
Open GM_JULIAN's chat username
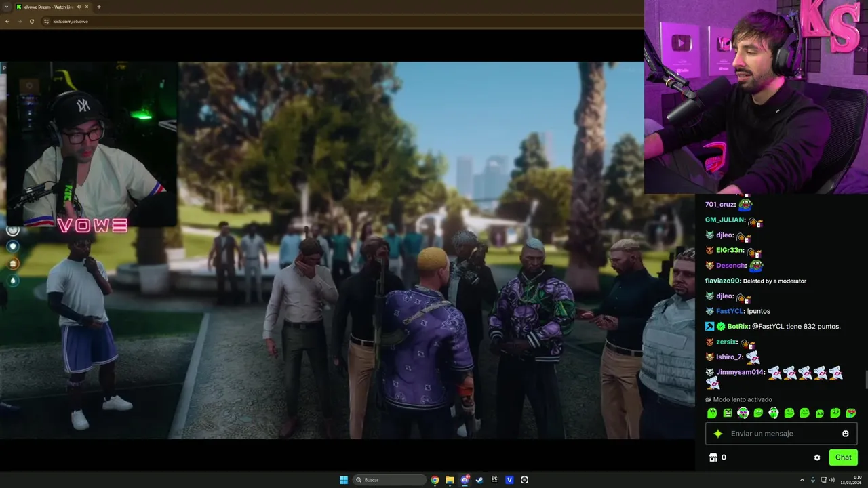coord(725,220)
